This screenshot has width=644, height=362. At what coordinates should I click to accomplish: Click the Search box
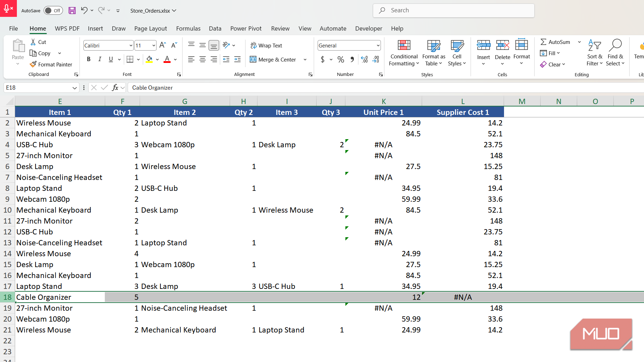pos(453,11)
